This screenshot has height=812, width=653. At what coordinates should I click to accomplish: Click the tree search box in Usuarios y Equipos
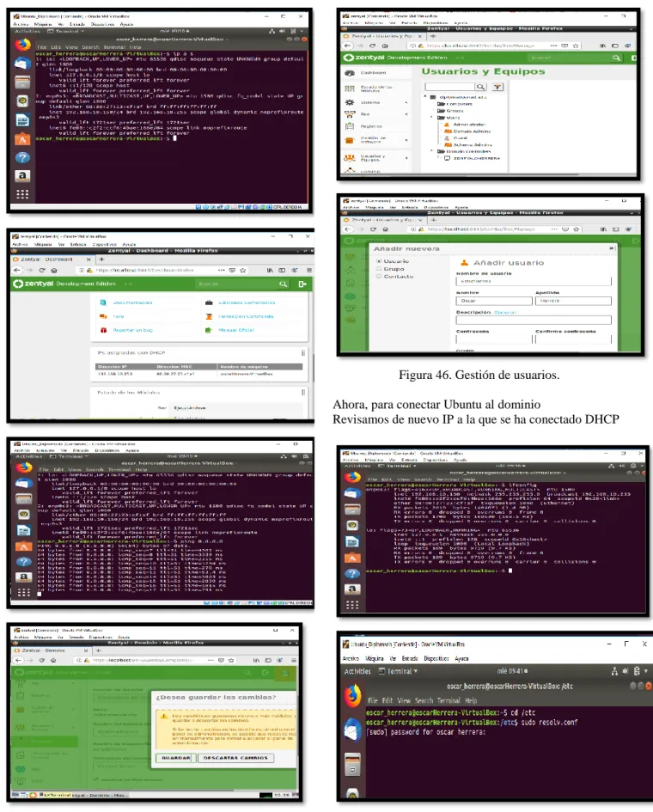click(x=449, y=87)
